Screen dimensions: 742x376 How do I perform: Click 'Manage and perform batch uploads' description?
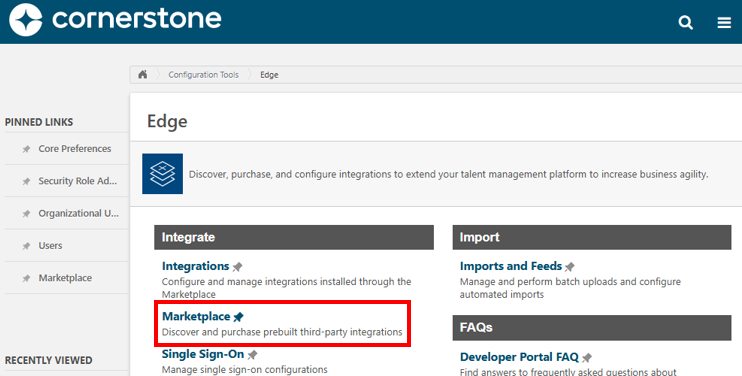570,288
